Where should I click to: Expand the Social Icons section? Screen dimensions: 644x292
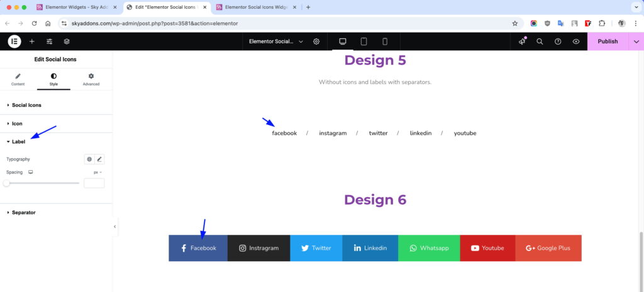click(56, 105)
